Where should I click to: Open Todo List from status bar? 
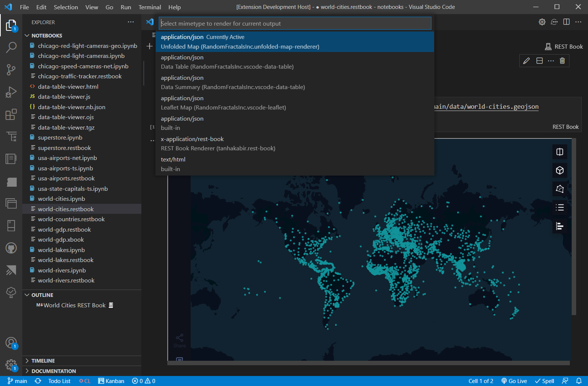pyautogui.click(x=59, y=381)
